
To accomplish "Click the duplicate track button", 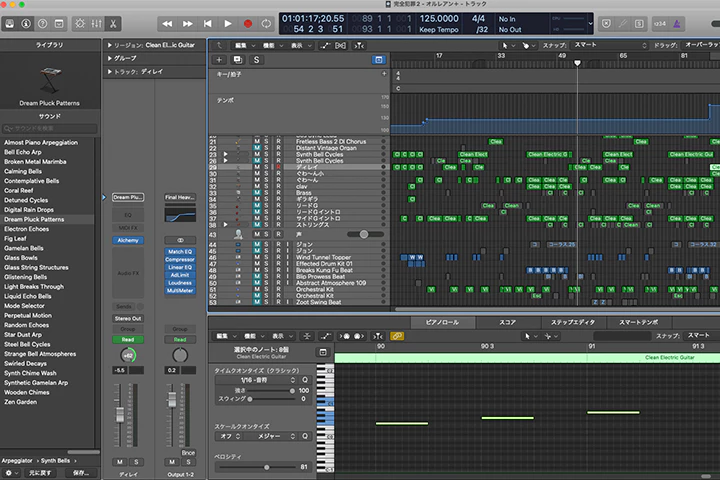I will (237, 60).
